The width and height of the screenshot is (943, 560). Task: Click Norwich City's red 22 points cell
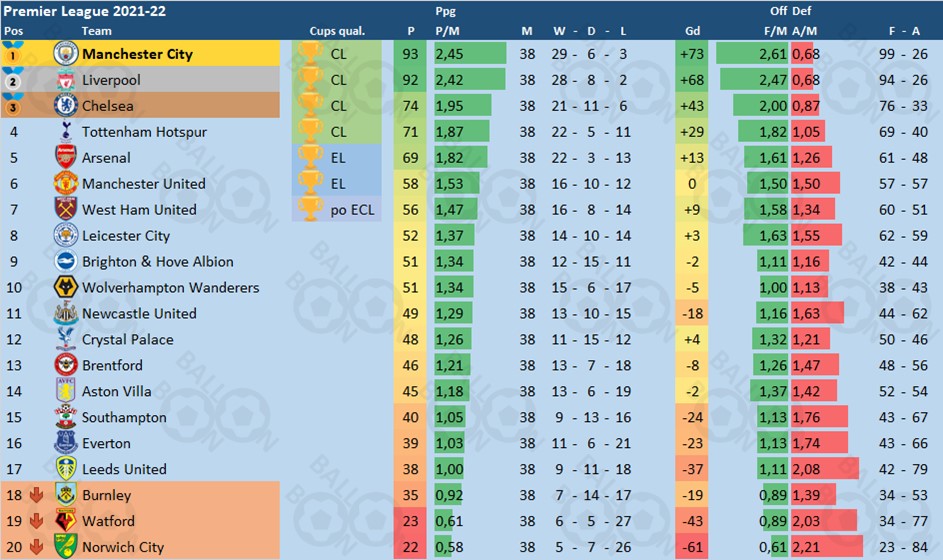click(410, 546)
